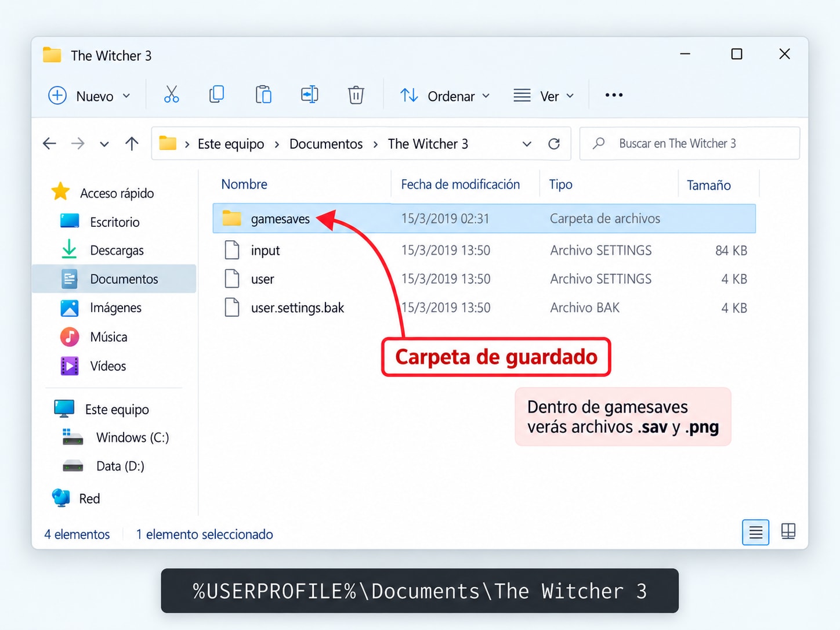Sort by Fecha de modificación column
The image size is (840, 630).
click(460, 184)
